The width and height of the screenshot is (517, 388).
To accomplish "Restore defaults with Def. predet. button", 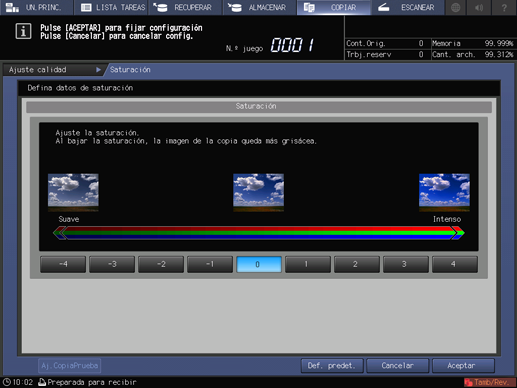I will pos(332,366).
